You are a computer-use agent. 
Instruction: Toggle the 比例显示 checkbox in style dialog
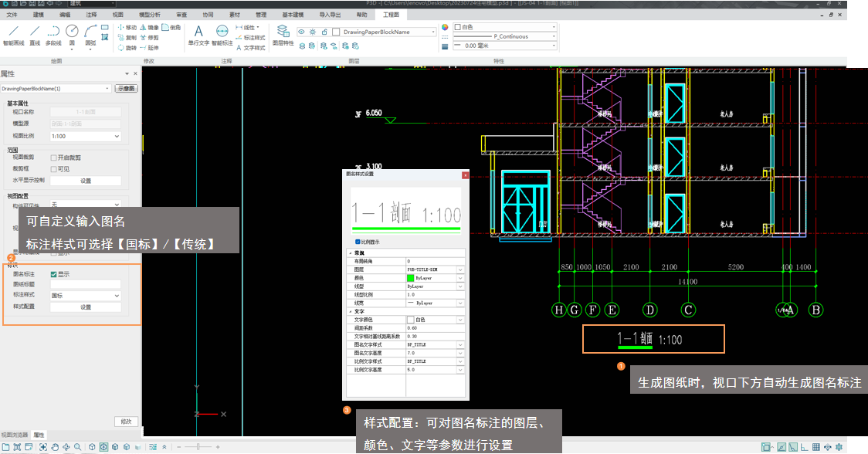(x=357, y=241)
